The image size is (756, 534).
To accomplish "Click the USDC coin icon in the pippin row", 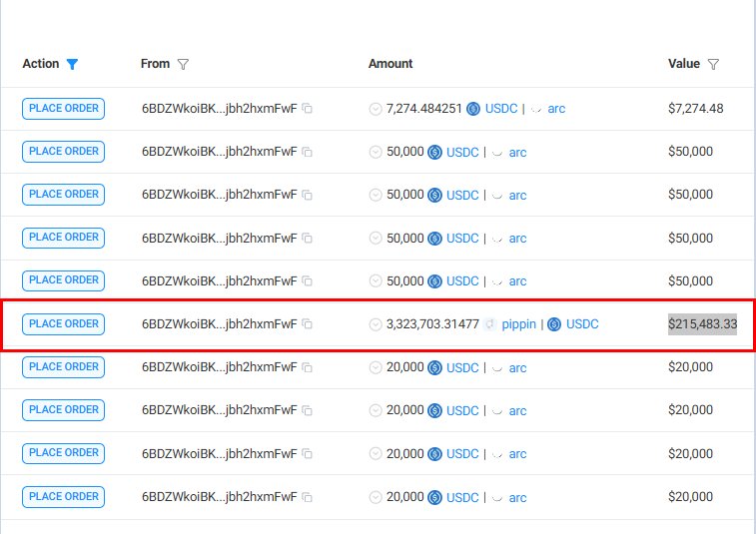I will 554,324.
